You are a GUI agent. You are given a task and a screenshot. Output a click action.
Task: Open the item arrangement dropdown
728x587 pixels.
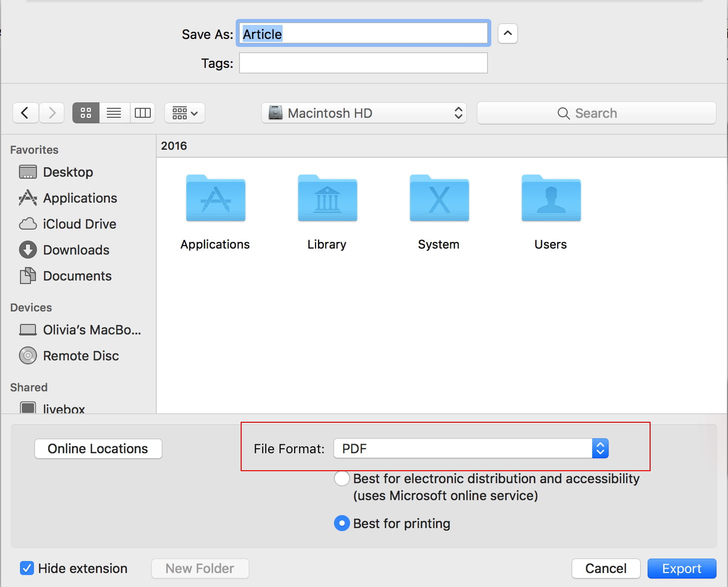tap(185, 113)
